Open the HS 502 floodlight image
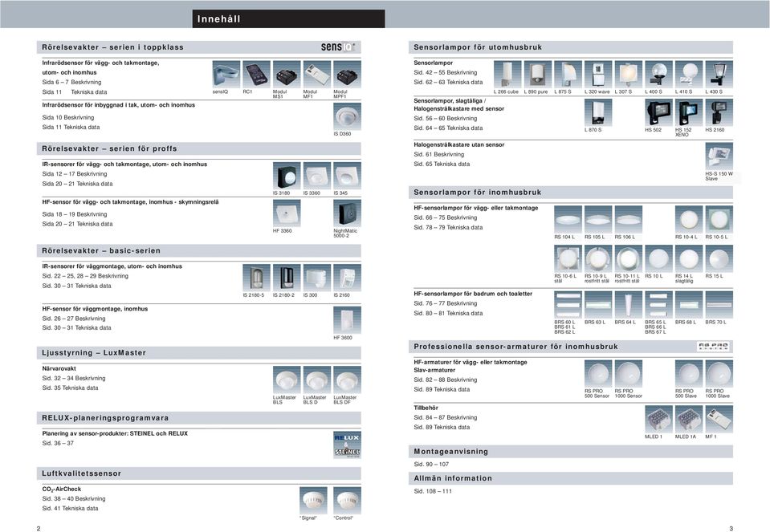 (x=658, y=112)
